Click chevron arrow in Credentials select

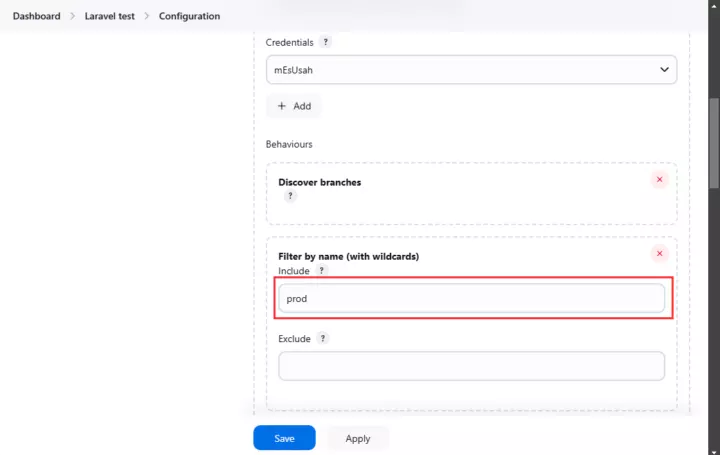[x=664, y=70]
